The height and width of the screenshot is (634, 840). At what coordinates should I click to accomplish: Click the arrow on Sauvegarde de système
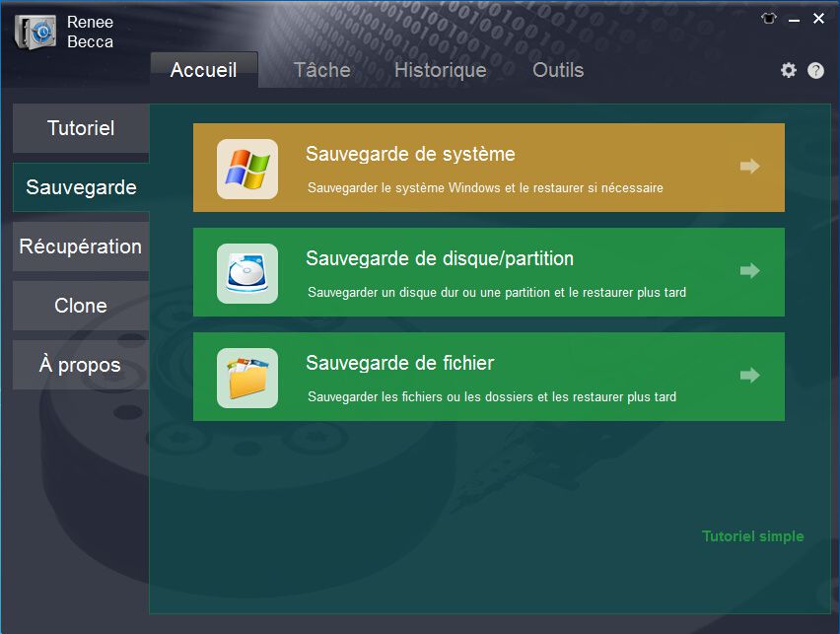pos(750,166)
